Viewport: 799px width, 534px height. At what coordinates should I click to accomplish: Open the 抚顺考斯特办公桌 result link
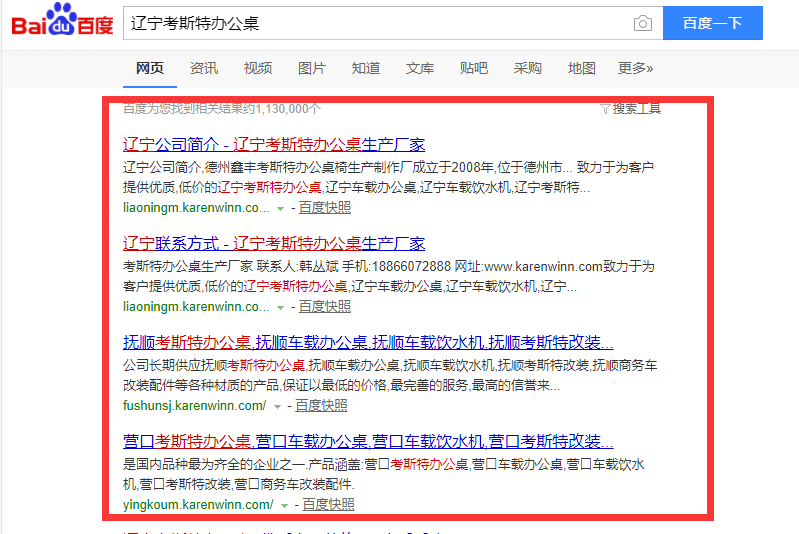pyautogui.click(x=368, y=341)
